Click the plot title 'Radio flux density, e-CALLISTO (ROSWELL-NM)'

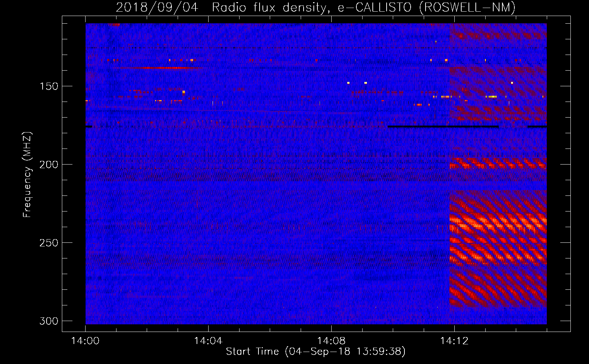(363, 8)
